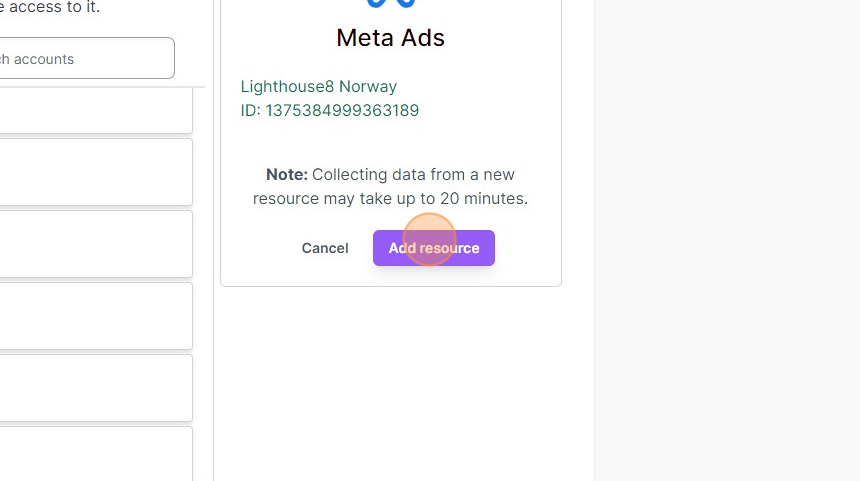Image resolution: width=860 pixels, height=481 pixels.
Task: Click the 'may take up to 20 minutes' text
Action: click(426, 199)
